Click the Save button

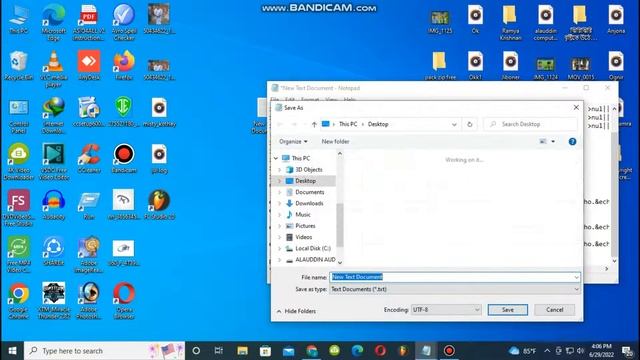click(508, 310)
